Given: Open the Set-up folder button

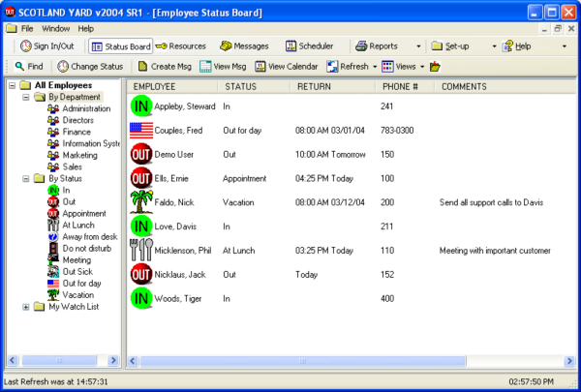Looking at the screenshot, I should point(450,45).
